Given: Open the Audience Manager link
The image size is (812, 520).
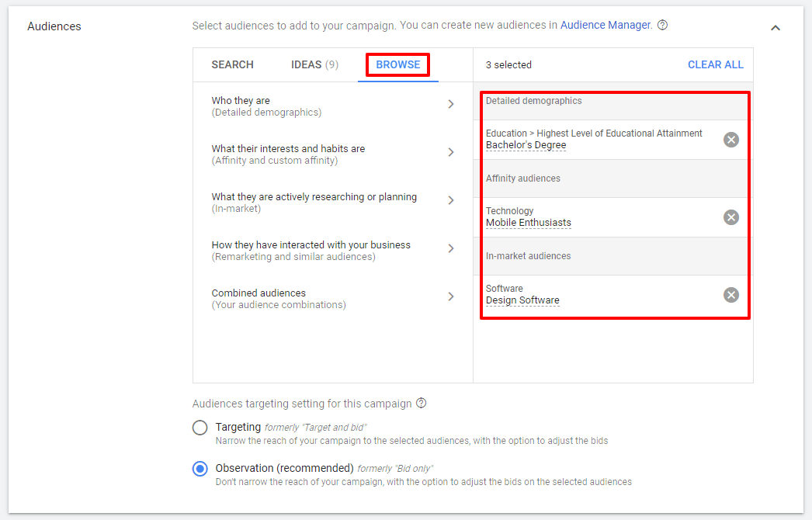Looking at the screenshot, I should [x=606, y=25].
